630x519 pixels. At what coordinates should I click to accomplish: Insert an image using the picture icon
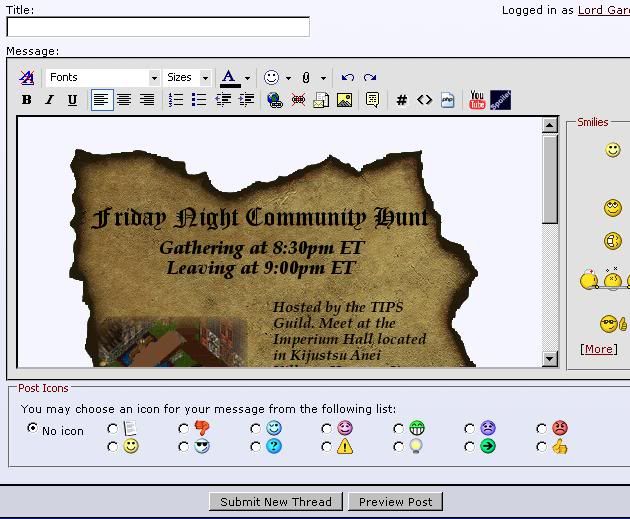(x=344, y=100)
